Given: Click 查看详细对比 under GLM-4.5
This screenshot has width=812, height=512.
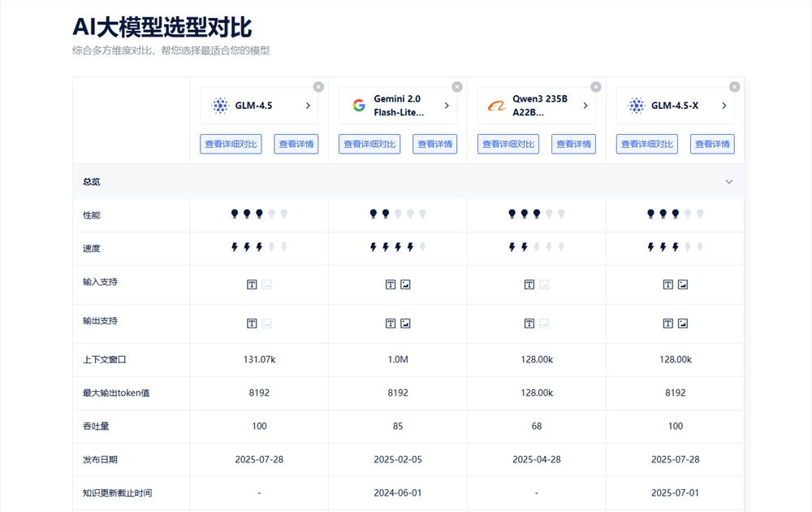Looking at the screenshot, I should 231,144.
